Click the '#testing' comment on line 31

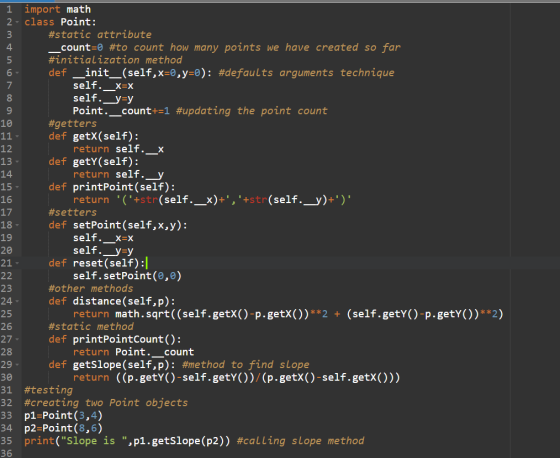(x=49, y=390)
